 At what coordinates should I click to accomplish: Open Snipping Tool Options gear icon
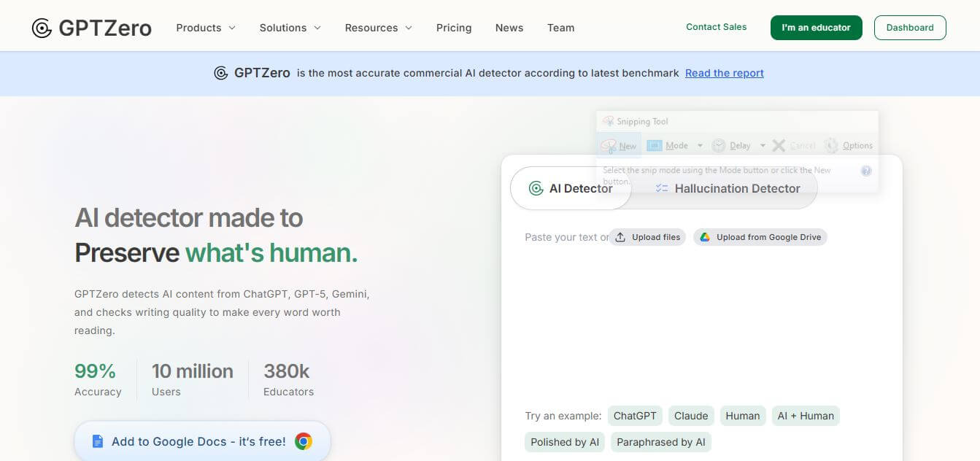coord(831,145)
